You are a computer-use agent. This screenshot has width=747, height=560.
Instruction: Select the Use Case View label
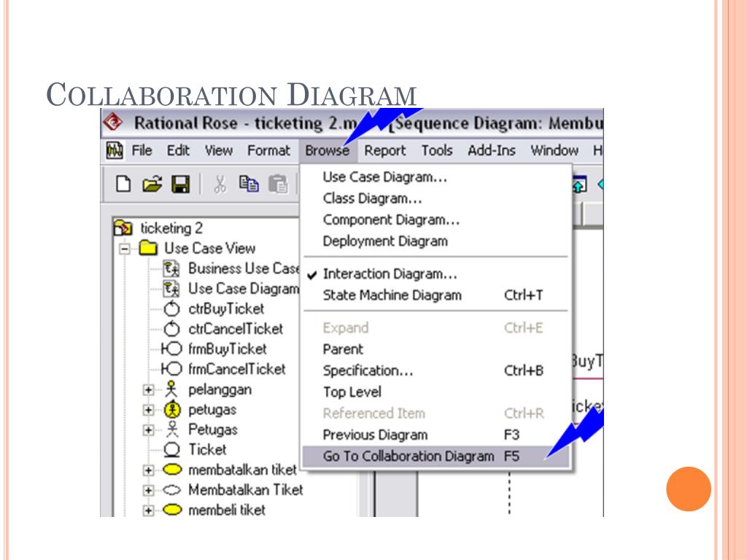[209, 248]
